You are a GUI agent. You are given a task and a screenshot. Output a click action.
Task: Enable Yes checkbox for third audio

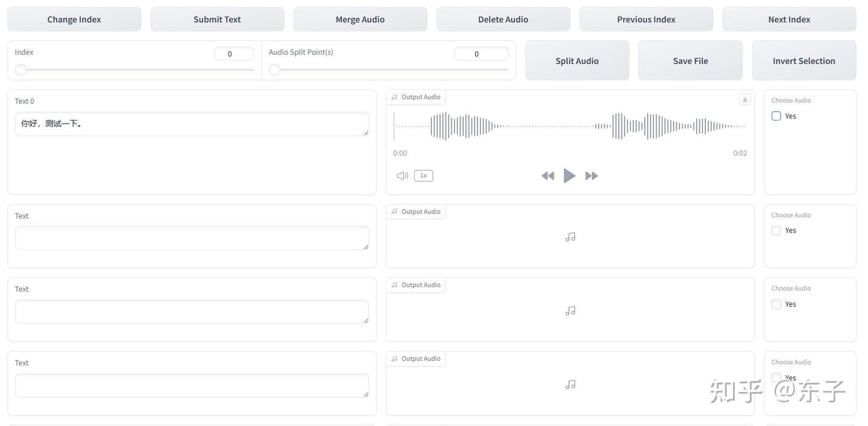776,304
